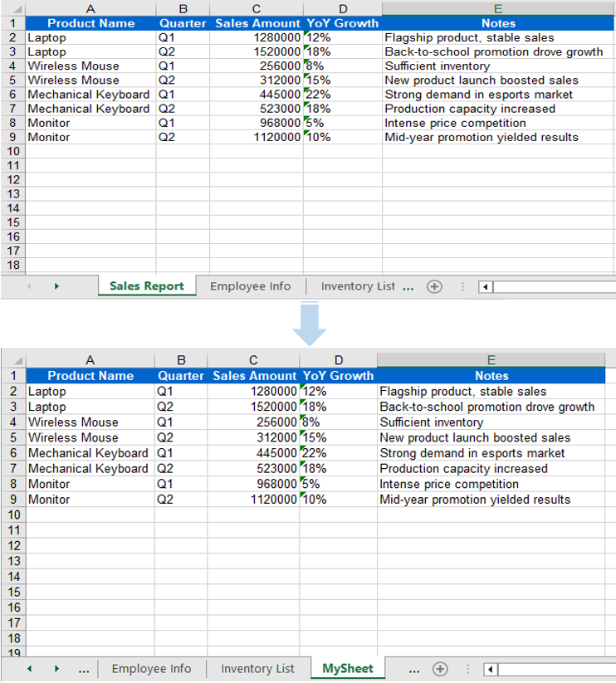Click 'New product launch boosted sales' in MySheet window
This screenshot has height=683, width=616.
491,437
